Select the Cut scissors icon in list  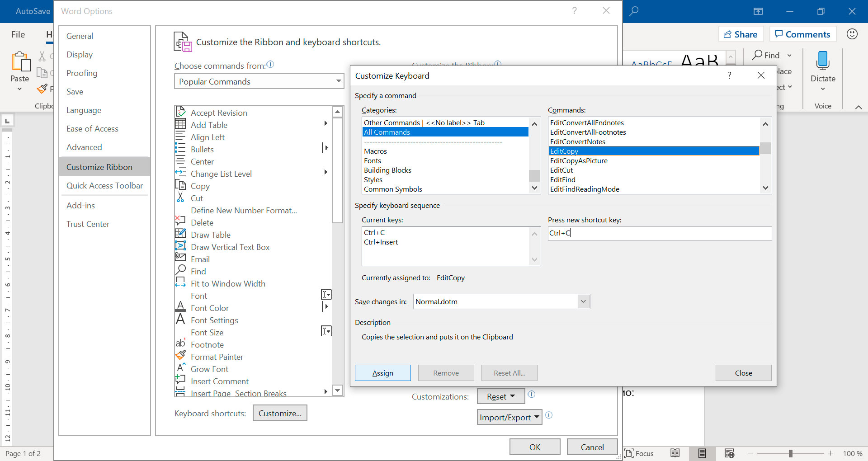pyautogui.click(x=180, y=198)
